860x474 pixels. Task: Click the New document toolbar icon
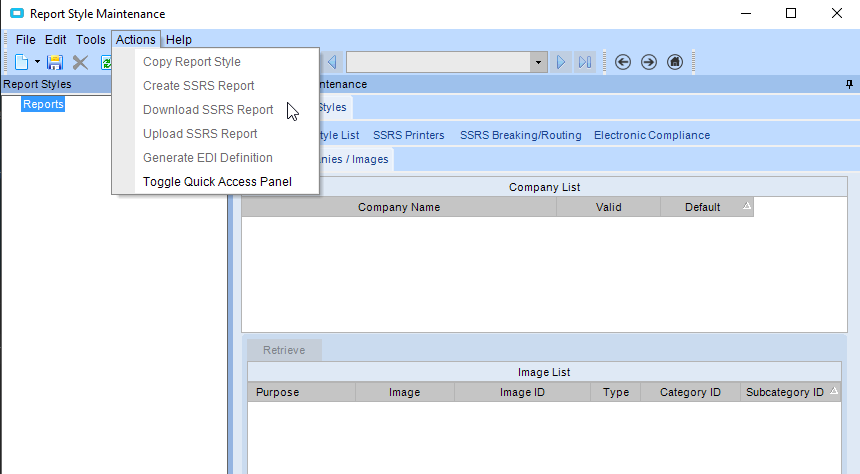[21, 62]
